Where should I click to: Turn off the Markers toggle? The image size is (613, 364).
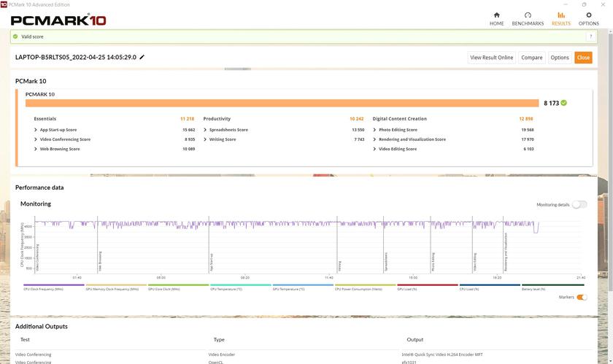582,298
